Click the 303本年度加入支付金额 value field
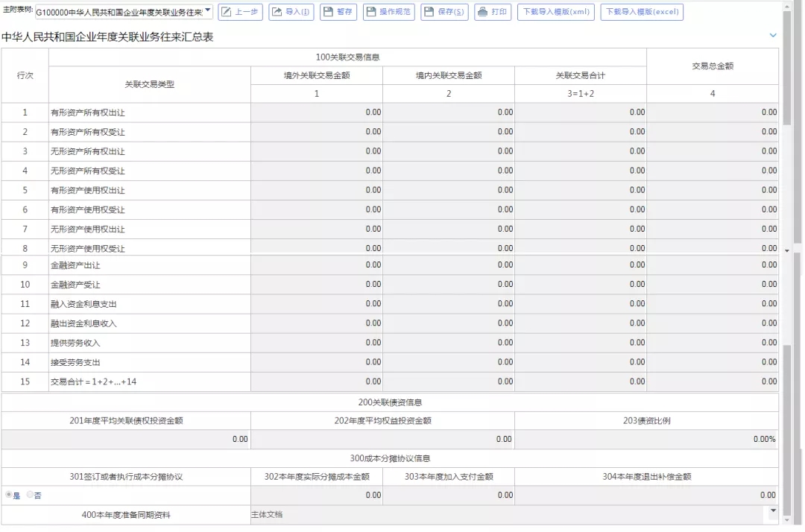 coord(449,495)
